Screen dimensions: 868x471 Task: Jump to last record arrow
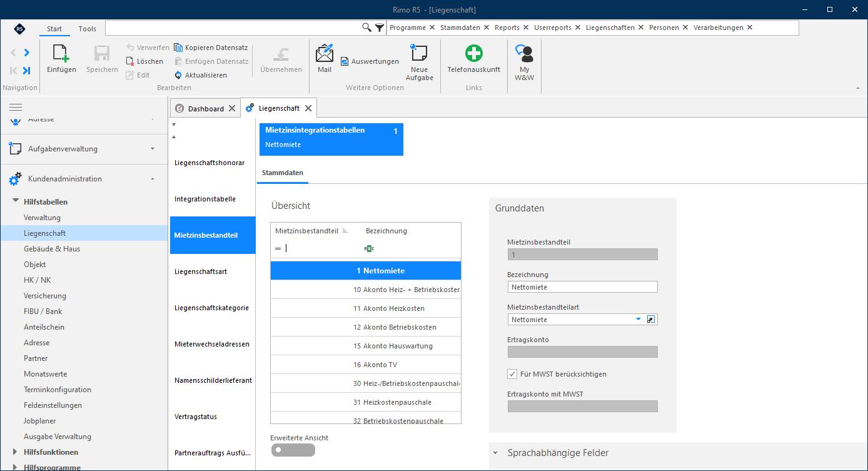(26, 71)
